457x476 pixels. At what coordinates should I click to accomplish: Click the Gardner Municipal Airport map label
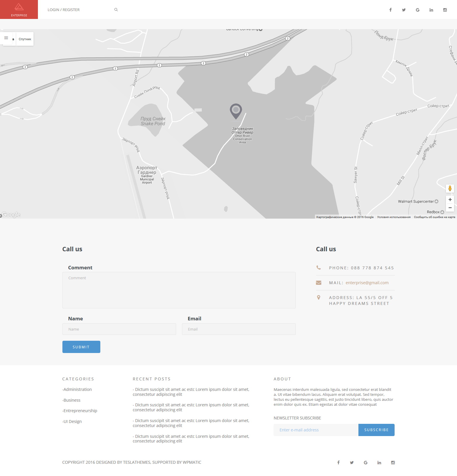coord(147,175)
